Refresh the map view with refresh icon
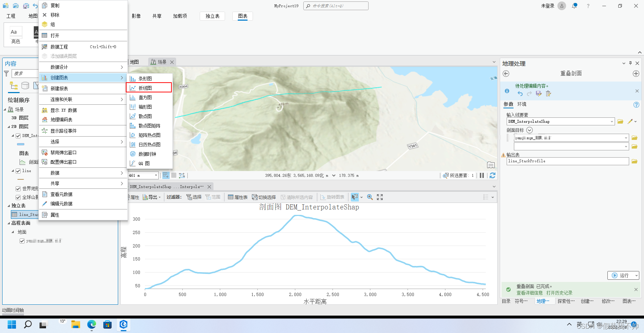This screenshot has width=644, height=333. [493, 175]
